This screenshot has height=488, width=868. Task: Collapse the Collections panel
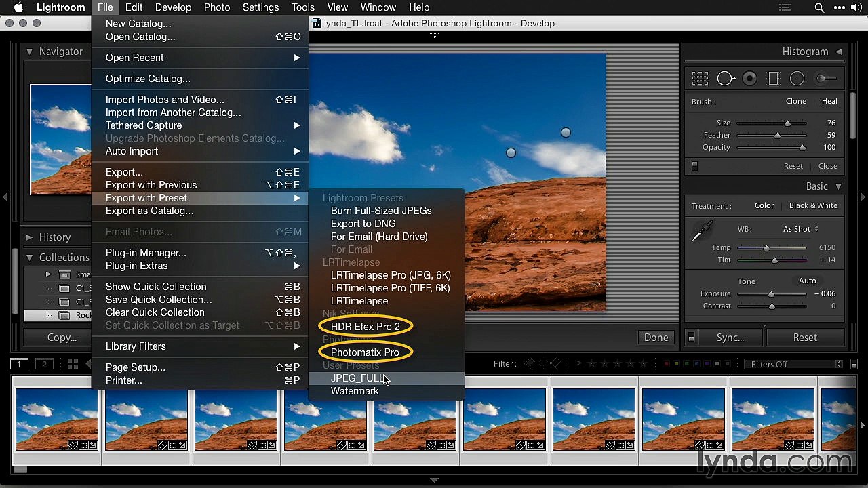coord(30,258)
